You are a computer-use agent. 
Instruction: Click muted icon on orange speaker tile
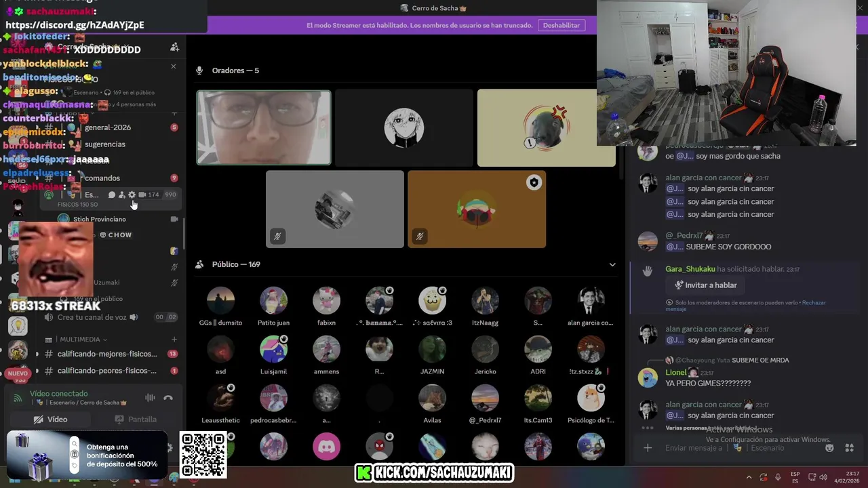[x=419, y=237]
